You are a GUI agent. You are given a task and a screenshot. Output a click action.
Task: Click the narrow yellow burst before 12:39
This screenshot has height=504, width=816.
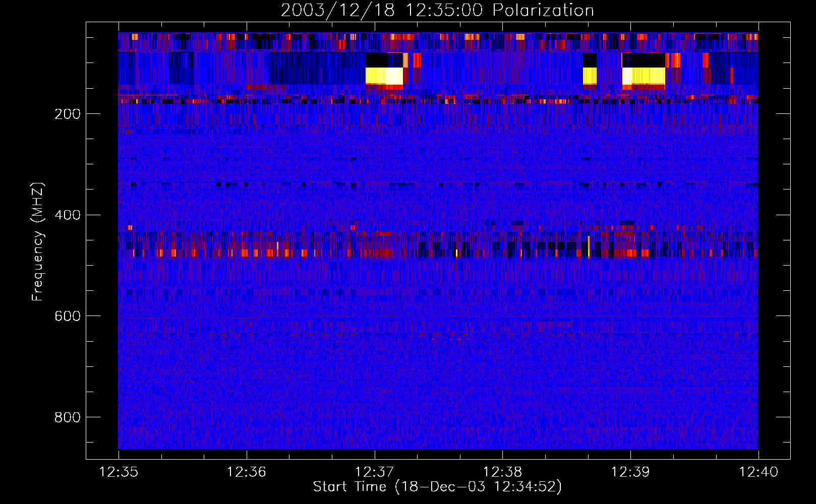coord(590,76)
